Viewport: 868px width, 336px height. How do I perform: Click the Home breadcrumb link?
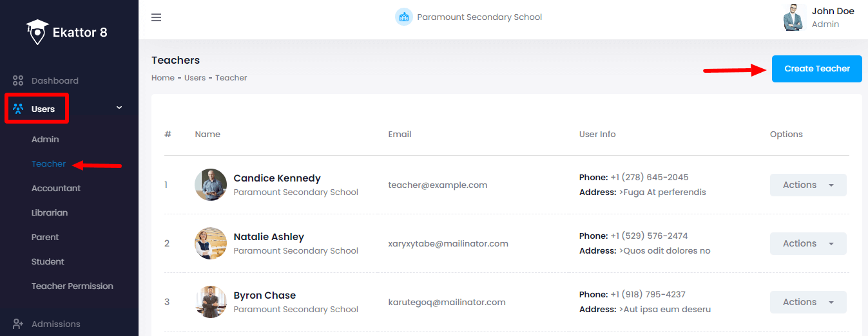click(x=163, y=78)
